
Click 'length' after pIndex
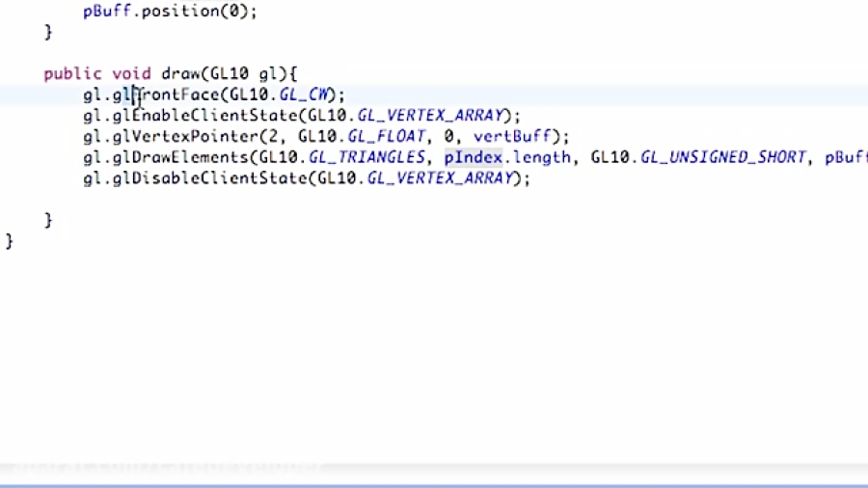tap(541, 158)
